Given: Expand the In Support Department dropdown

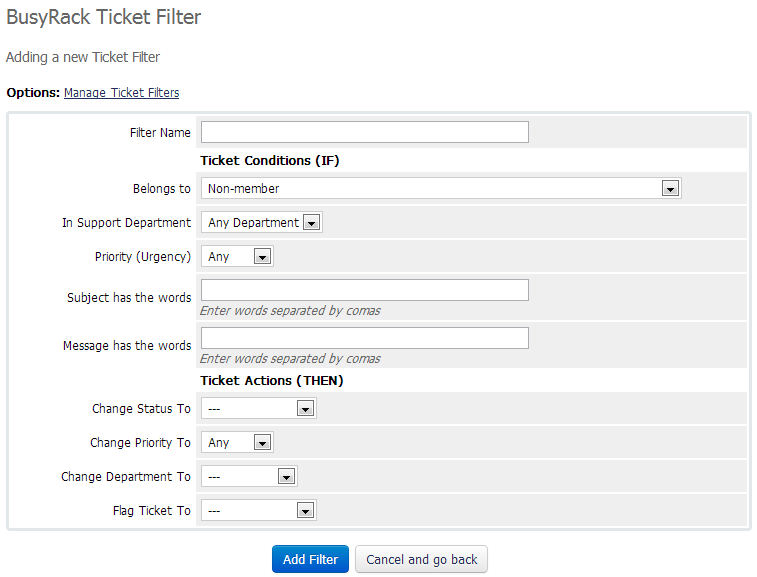Looking at the screenshot, I should pos(261,223).
